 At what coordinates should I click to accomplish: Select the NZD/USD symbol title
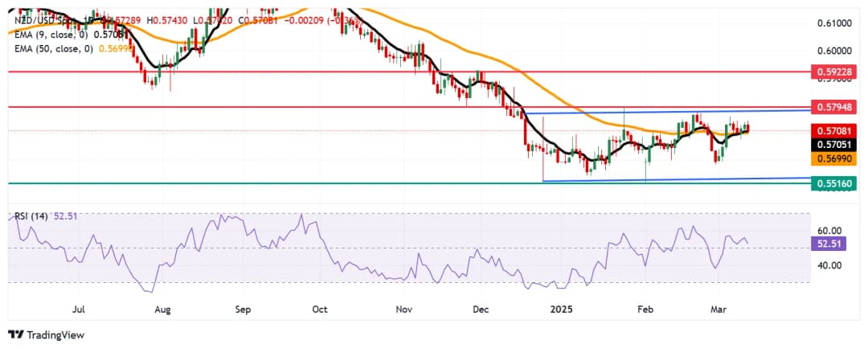35,6
